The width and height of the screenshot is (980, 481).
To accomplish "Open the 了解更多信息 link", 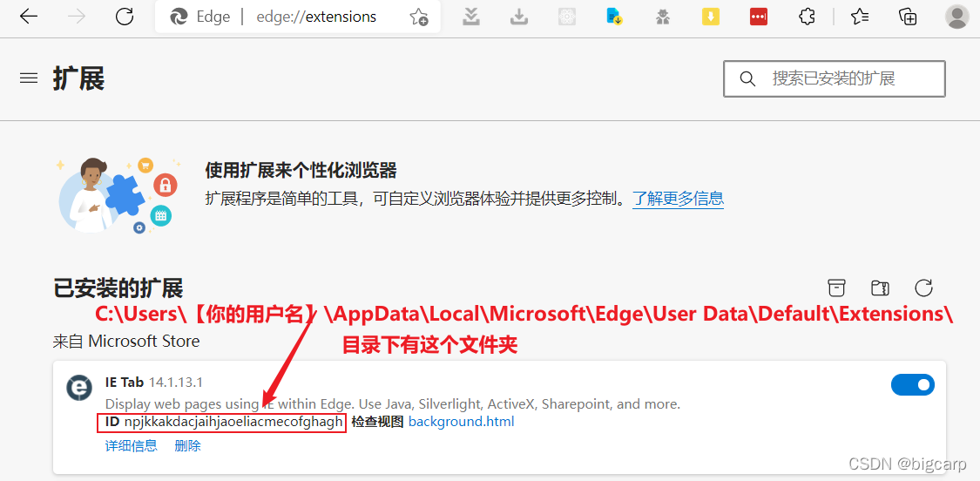I will 678,199.
